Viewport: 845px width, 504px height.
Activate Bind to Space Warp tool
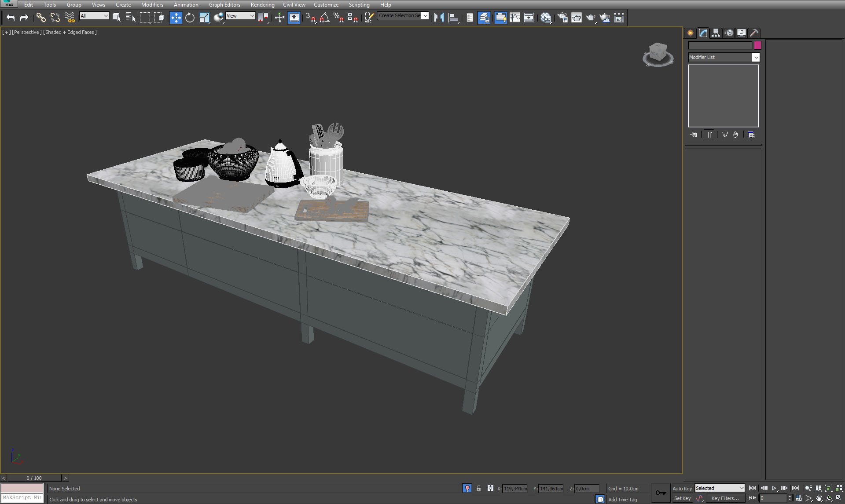tap(70, 18)
